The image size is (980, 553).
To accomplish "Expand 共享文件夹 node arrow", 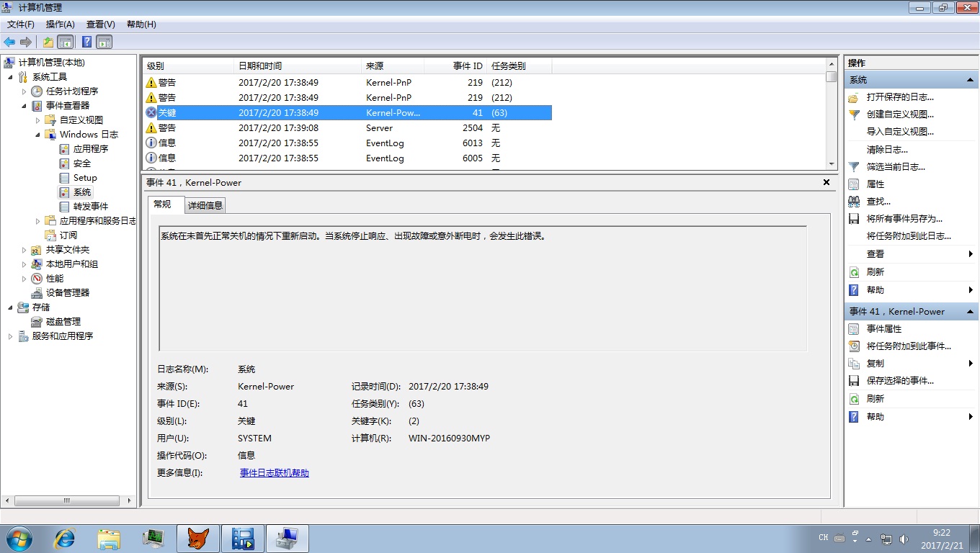I will tap(24, 250).
